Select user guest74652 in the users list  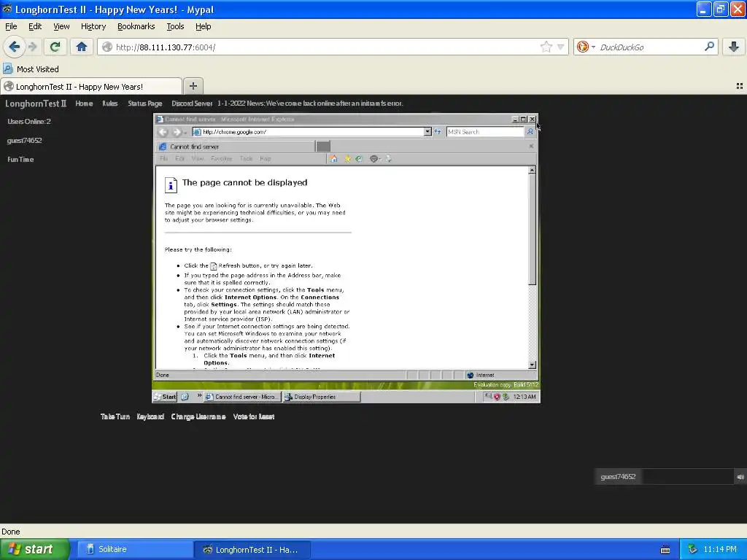click(24, 141)
